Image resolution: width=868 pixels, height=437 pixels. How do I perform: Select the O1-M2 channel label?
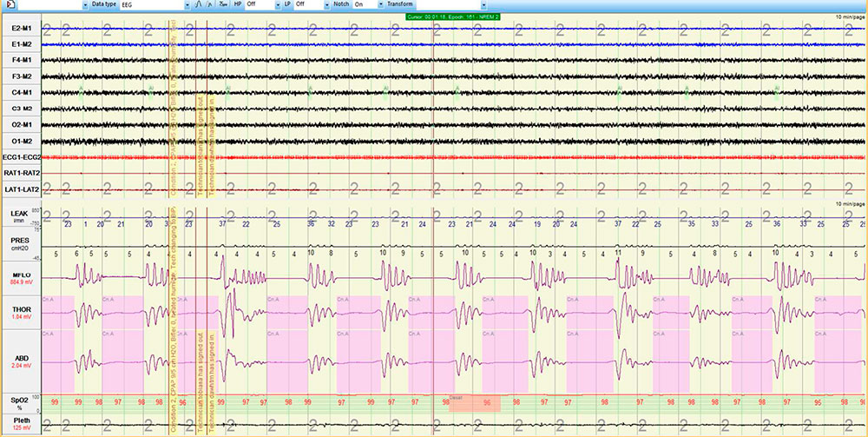coord(21,142)
